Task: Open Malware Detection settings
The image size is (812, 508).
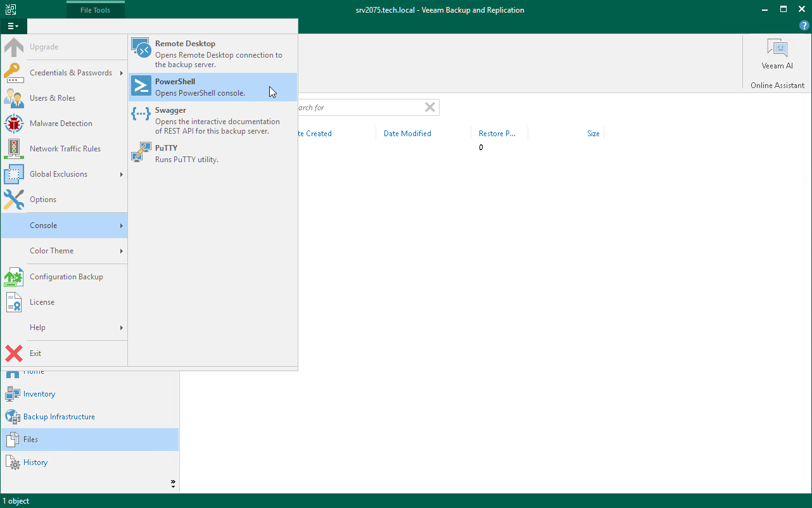Action: coord(60,123)
